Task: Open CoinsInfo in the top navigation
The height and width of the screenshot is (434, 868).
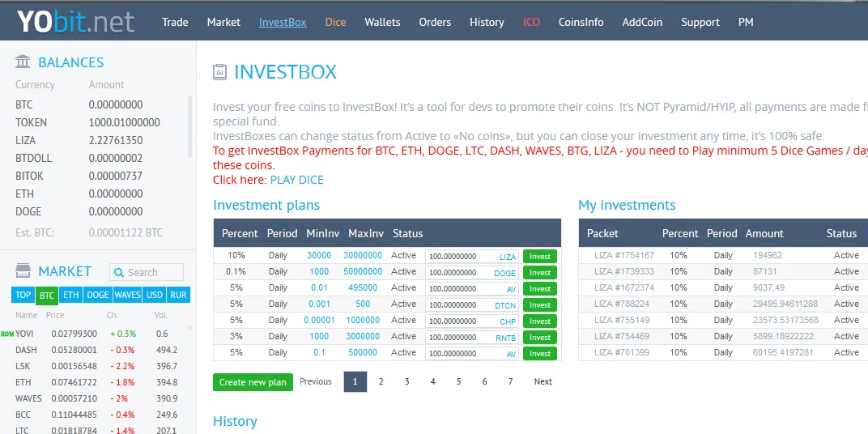Action: (x=581, y=22)
